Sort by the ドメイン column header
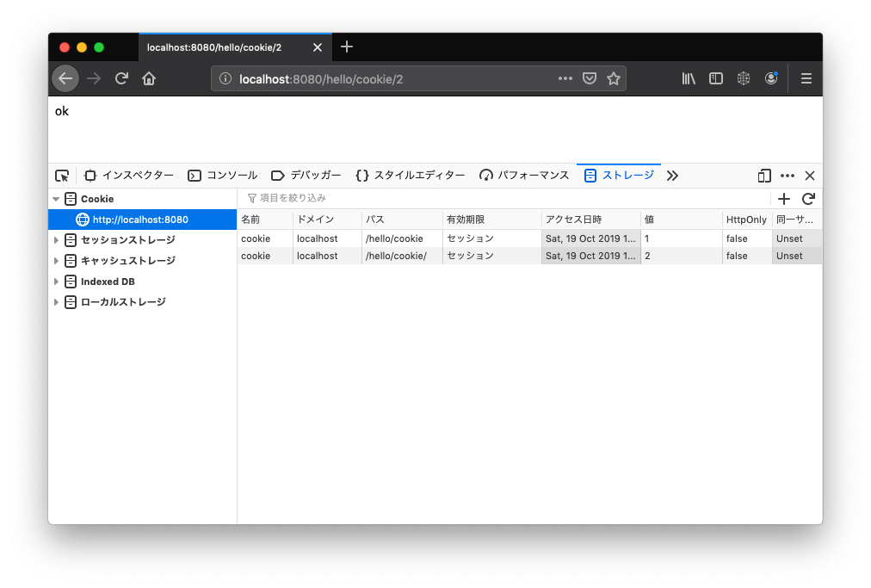This screenshot has height=588, width=871. (x=327, y=220)
